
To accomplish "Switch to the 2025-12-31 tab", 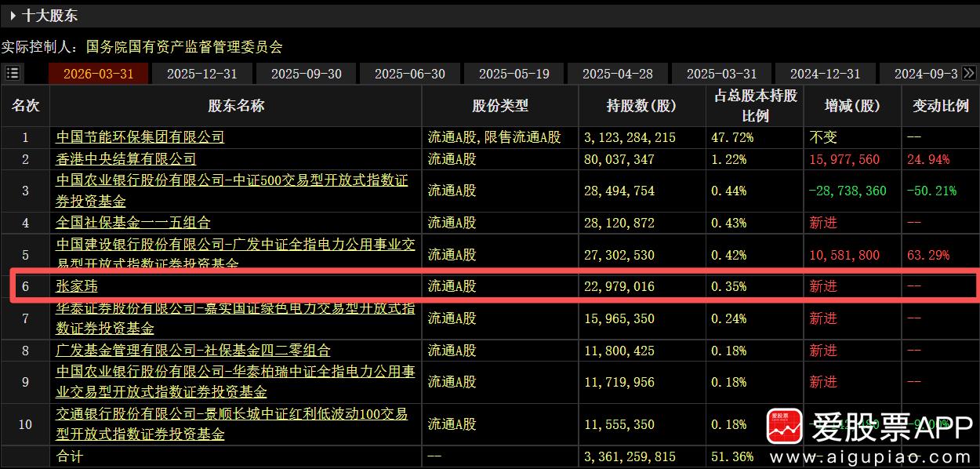I will (202, 74).
